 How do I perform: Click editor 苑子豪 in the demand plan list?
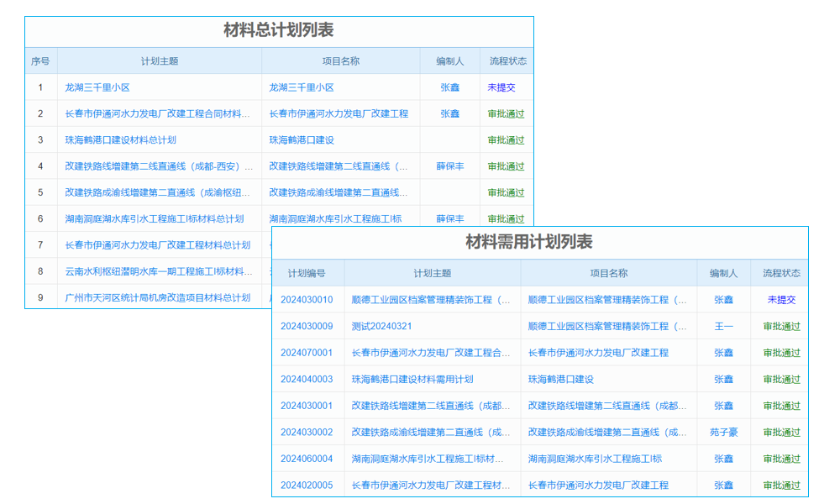pos(722,432)
